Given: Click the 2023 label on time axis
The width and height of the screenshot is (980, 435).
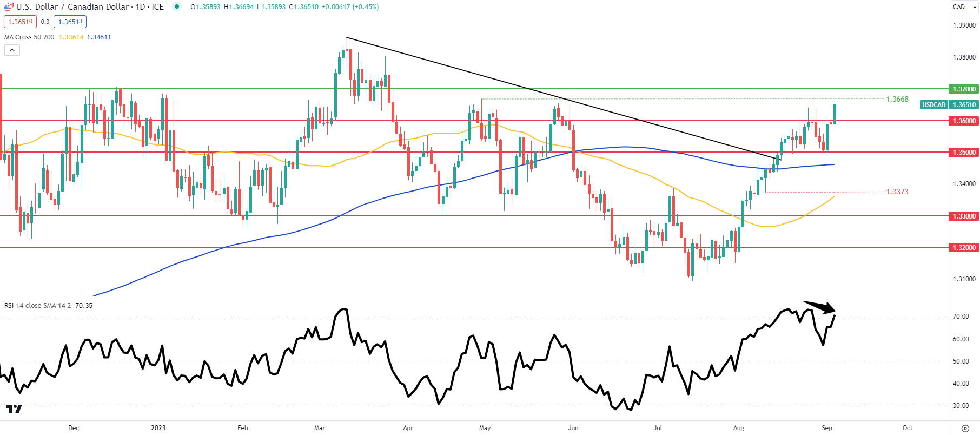Looking at the screenshot, I should [158, 428].
